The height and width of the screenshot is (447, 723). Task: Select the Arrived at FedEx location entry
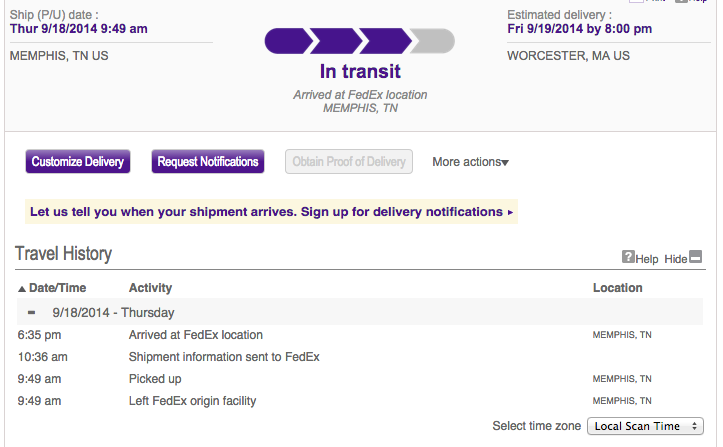196,335
